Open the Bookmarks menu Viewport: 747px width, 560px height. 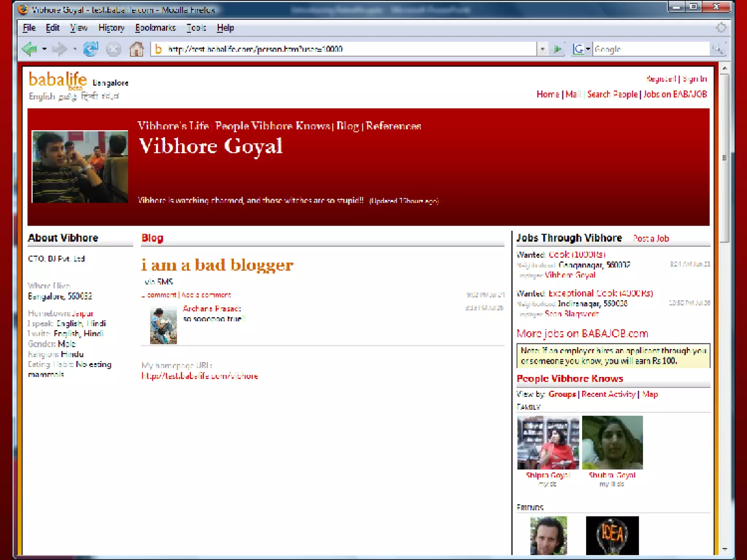[x=155, y=28]
